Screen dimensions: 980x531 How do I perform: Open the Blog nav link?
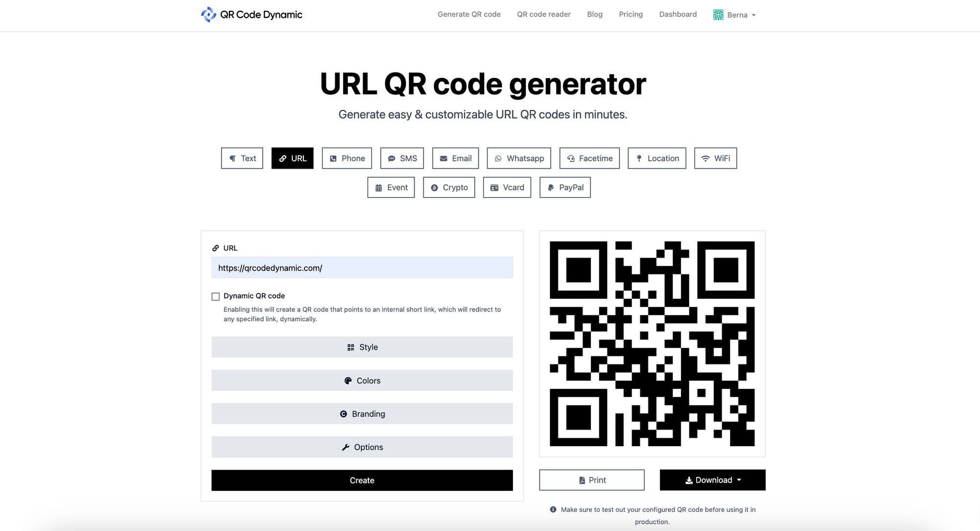595,14
